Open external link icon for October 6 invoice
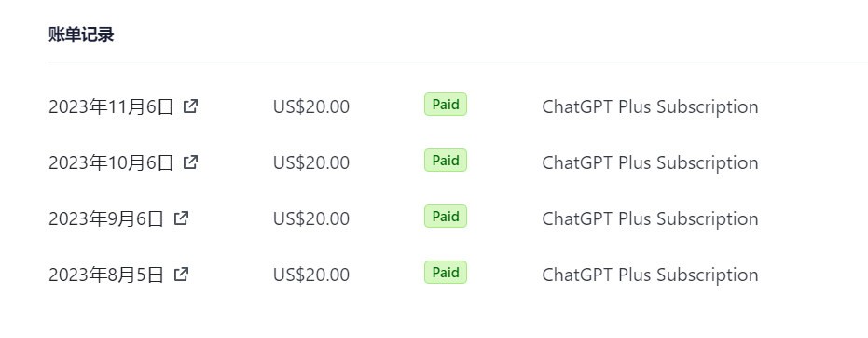The image size is (868, 338). (x=190, y=162)
